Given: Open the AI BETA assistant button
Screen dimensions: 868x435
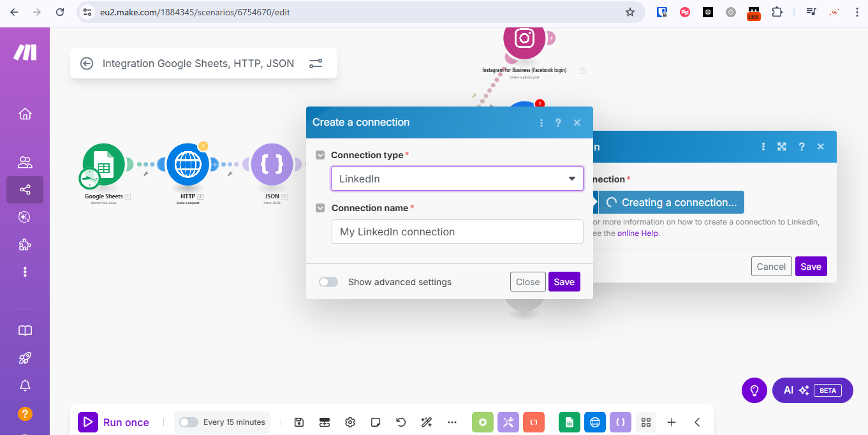Looking at the screenshot, I should (813, 390).
